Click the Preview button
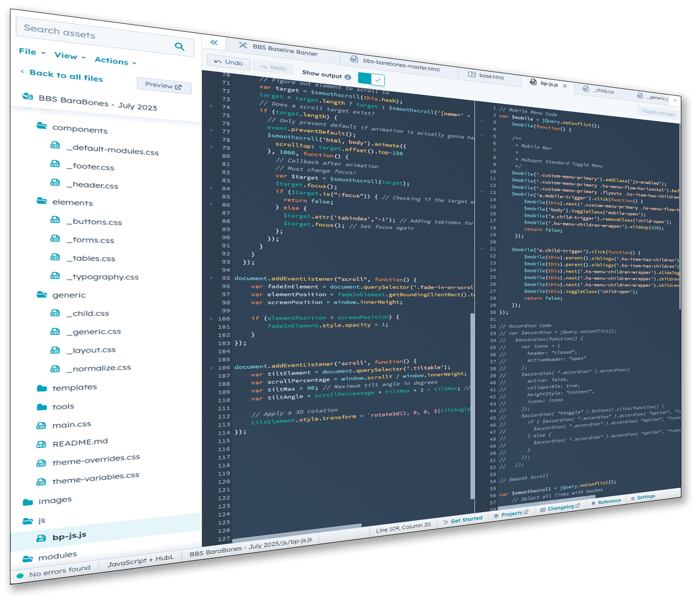This screenshot has height=602, width=700. [164, 86]
